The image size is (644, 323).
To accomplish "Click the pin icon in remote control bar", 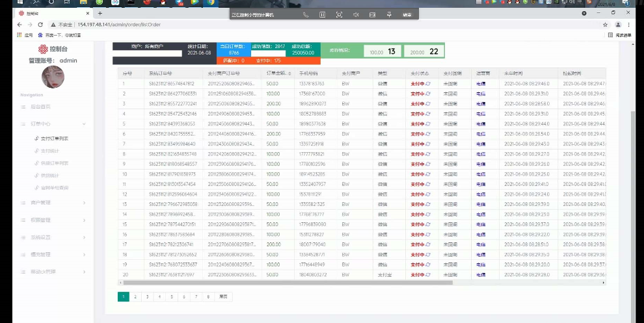I will [x=389, y=14].
